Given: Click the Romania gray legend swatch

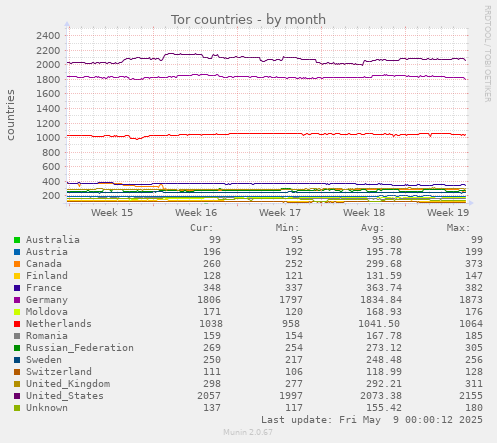Looking at the screenshot, I should pos(17,336).
